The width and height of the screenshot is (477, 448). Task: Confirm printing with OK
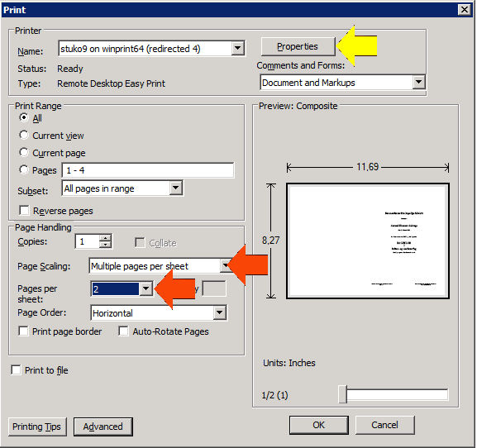[319, 425]
